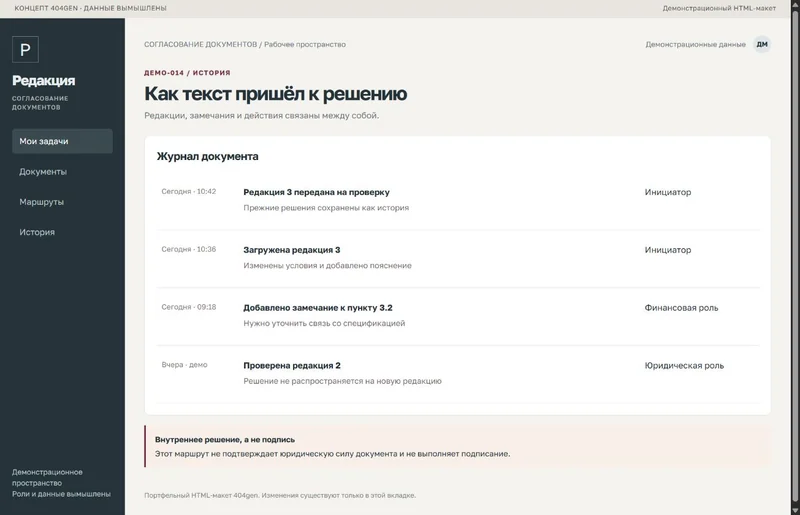Click notice text about юридическую силу документа
Image resolution: width=800 pixels, height=515 pixels.
[332, 454]
